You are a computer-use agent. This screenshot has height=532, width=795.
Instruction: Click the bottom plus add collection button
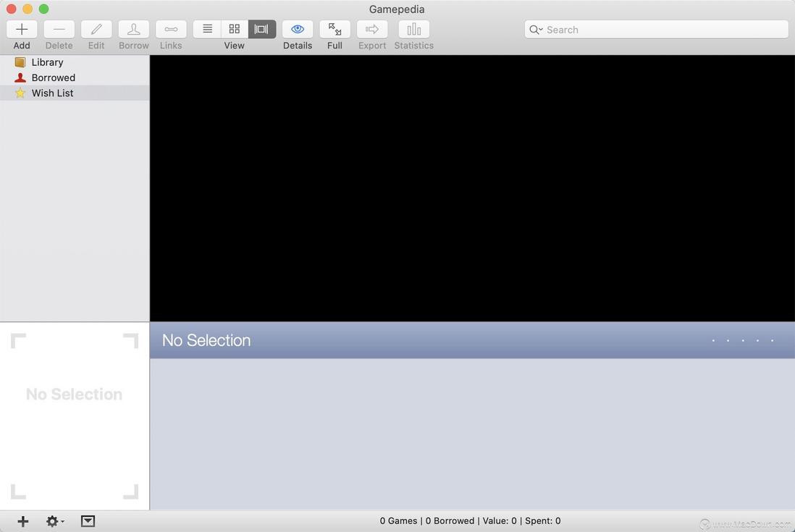(23, 521)
